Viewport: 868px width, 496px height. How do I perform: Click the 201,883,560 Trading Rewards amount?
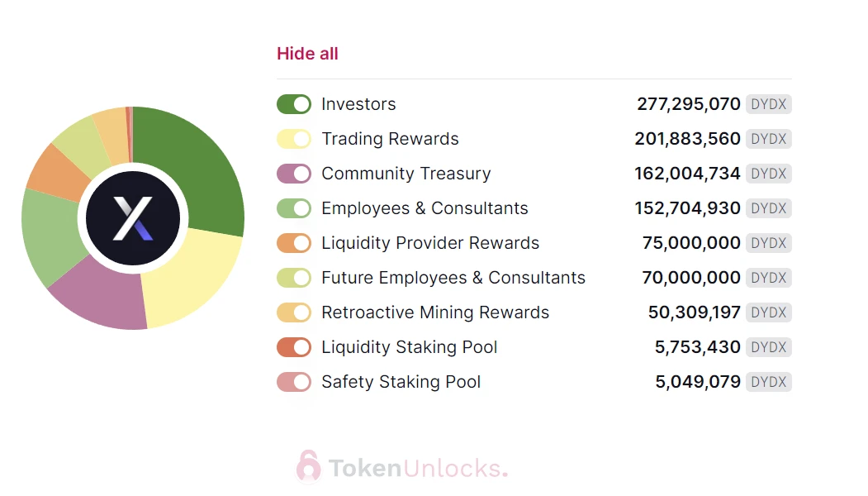pyautogui.click(x=687, y=139)
